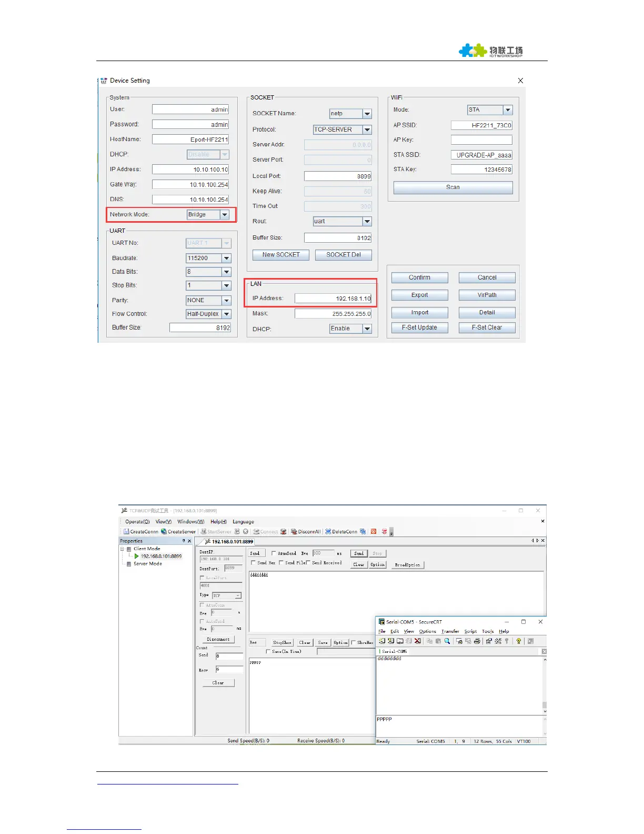Click the Disconnect button
The image size is (644, 834).
[218, 639]
